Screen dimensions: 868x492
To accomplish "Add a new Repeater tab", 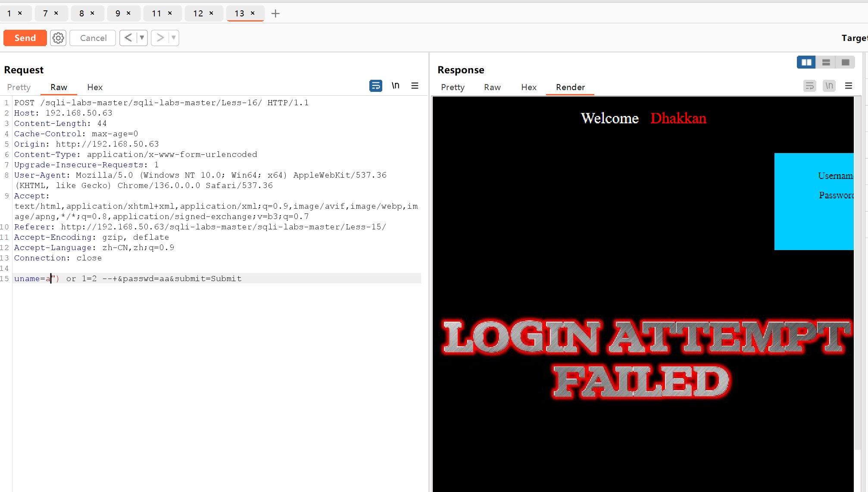I will click(x=275, y=13).
